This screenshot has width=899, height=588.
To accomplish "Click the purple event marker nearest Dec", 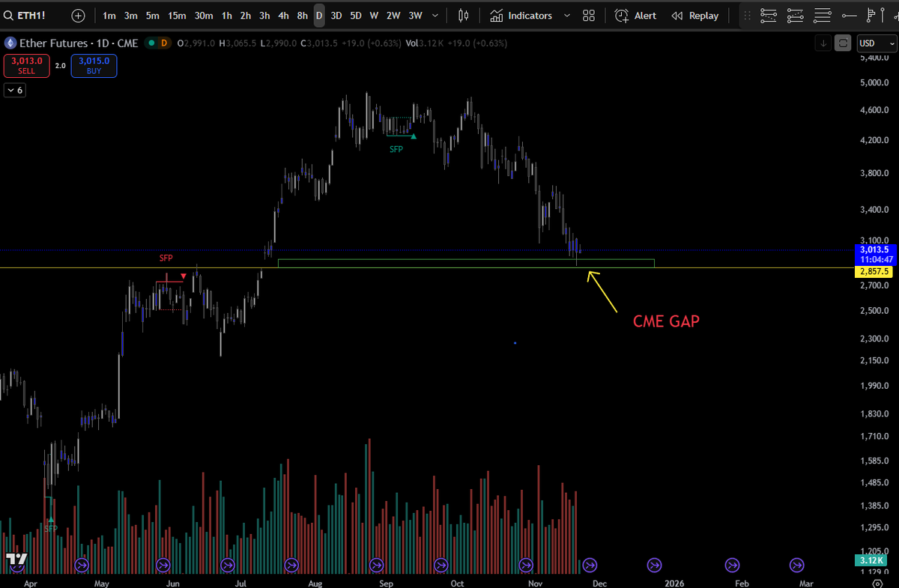I will (590, 565).
